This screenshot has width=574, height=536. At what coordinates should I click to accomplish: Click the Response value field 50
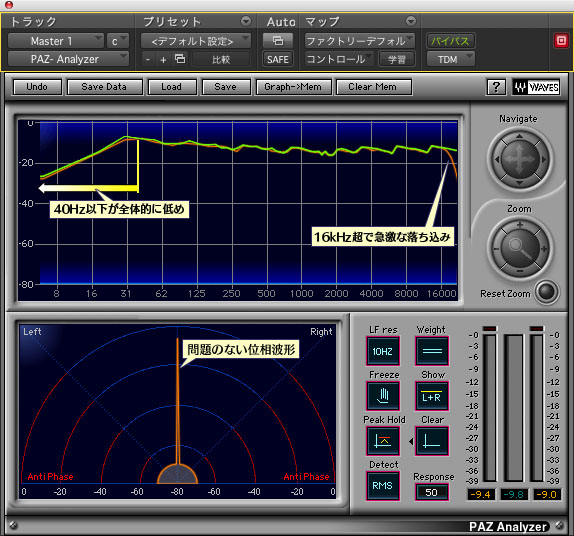click(x=432, y=492)
